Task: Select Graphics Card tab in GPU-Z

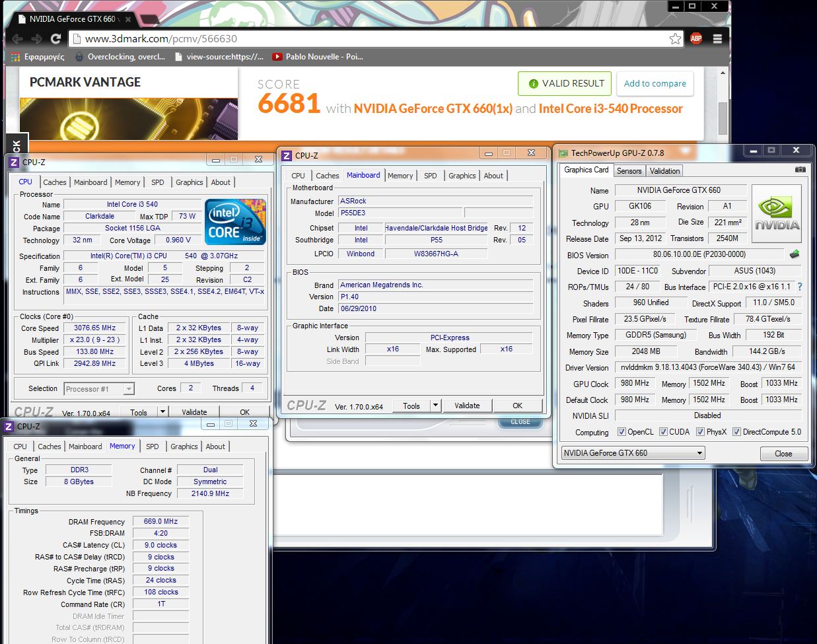Action: point(586,170)
